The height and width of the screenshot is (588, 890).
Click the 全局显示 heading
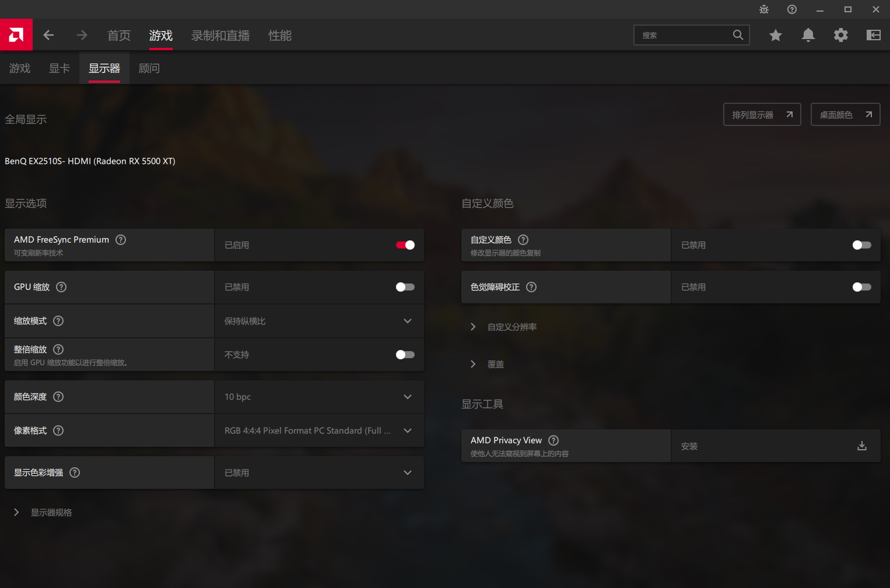(x=26, y=119)
